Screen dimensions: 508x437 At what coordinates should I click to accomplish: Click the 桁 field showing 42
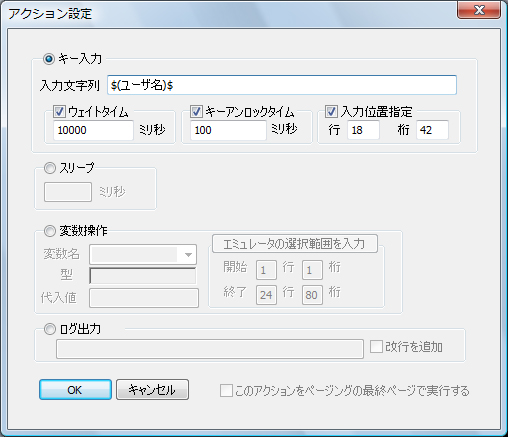pyautogui.click(x=432, y=130)
